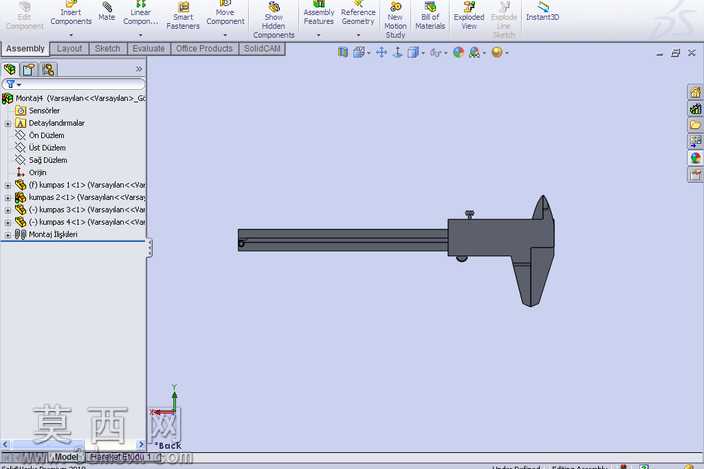Image resolution: width=704 pixels, height=469 pixels.
Task: Switch to the Evaluate tab
Action: click(149, 48)
